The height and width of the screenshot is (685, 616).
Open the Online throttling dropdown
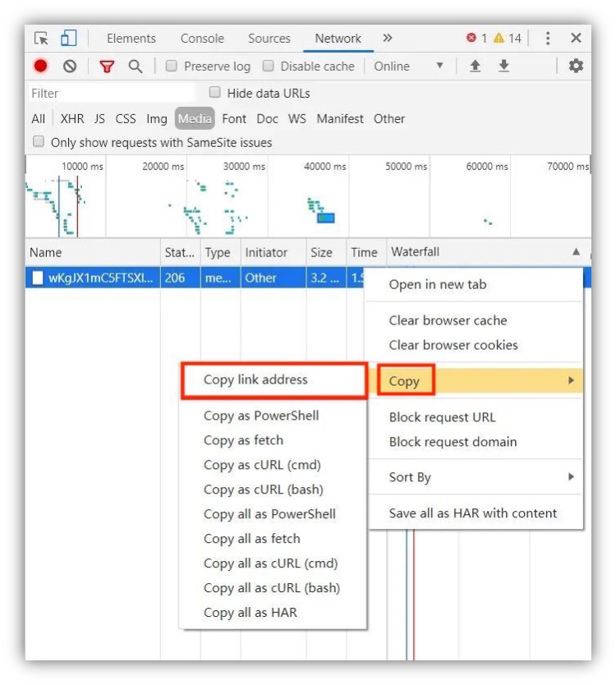coord(408,67)
